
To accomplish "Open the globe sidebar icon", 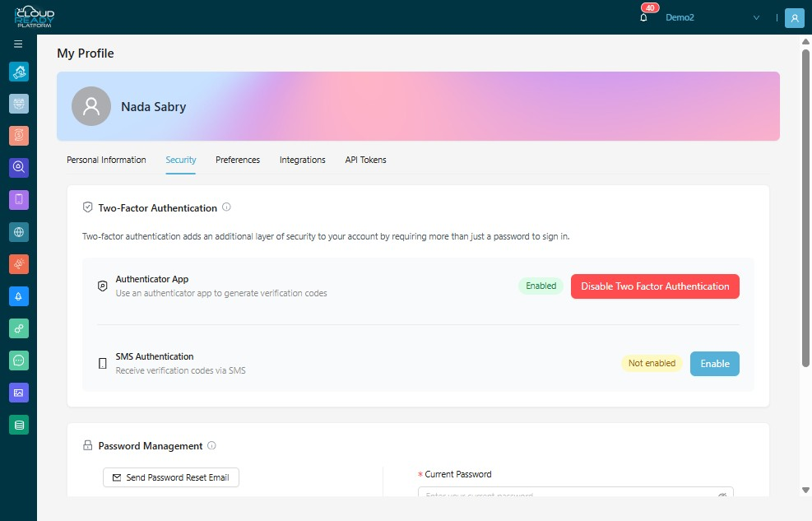I will 19,232.
